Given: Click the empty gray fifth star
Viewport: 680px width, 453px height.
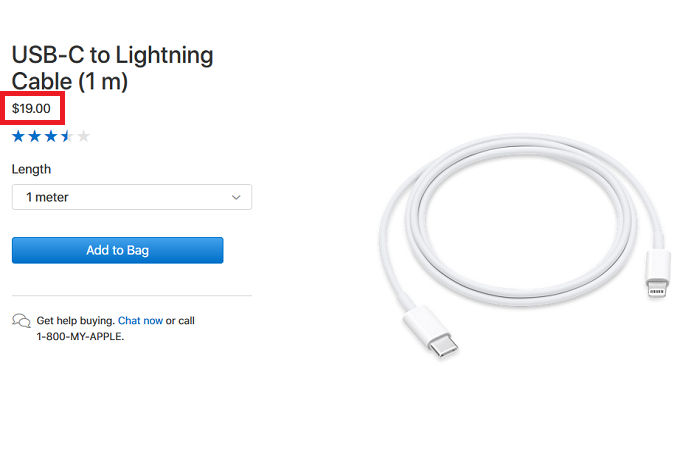Looking at the screenshot, I should [83, 137].
